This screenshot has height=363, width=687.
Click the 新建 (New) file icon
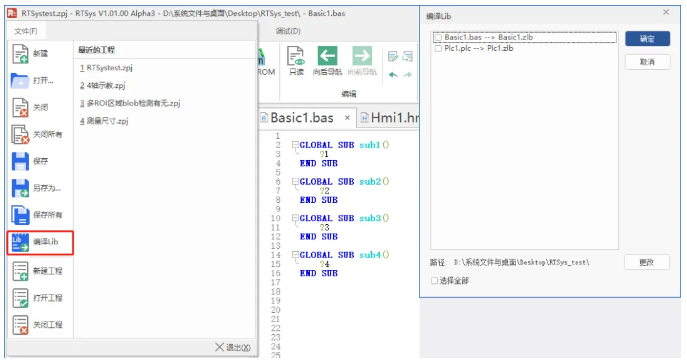coord(20,54)
